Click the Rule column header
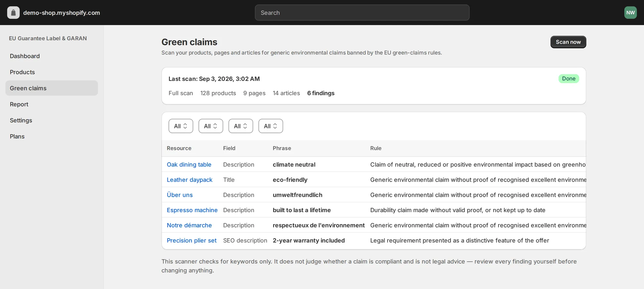Viewport: 644px width, 289px height. [376, 148]
